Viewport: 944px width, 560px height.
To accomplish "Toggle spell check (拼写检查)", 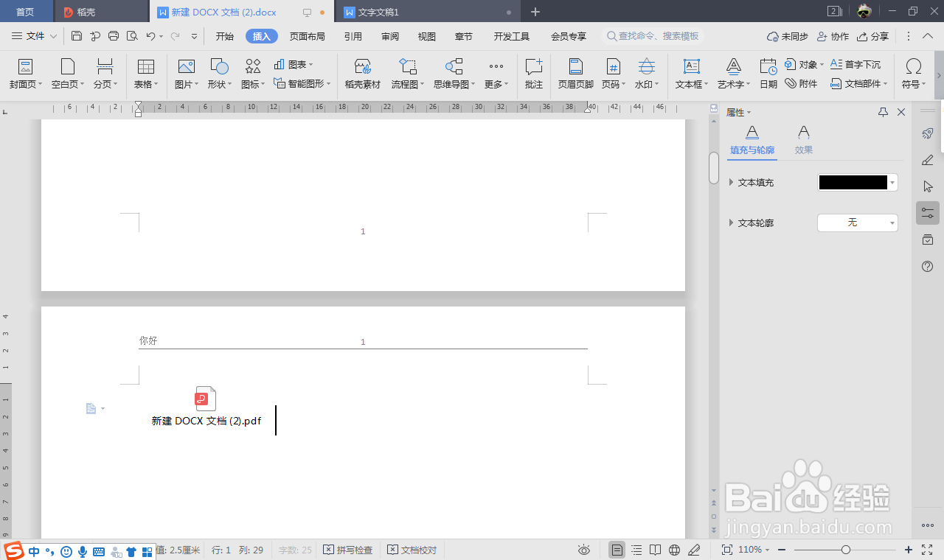I will pos(348,550).
